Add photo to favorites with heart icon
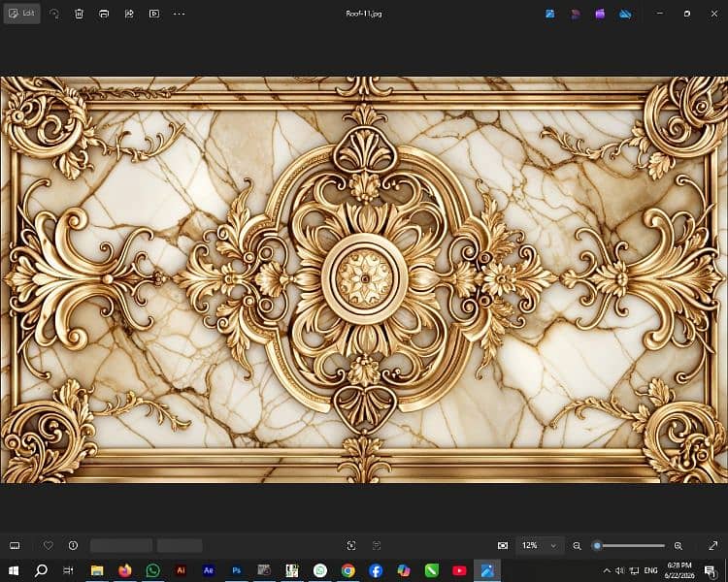Viewport: 728px width, 582px height. point(48,546)
